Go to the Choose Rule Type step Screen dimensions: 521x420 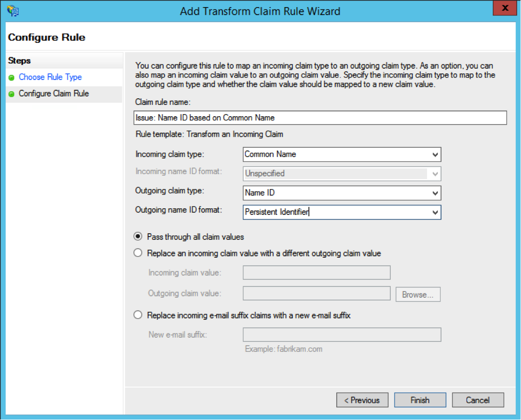(50, 77)
